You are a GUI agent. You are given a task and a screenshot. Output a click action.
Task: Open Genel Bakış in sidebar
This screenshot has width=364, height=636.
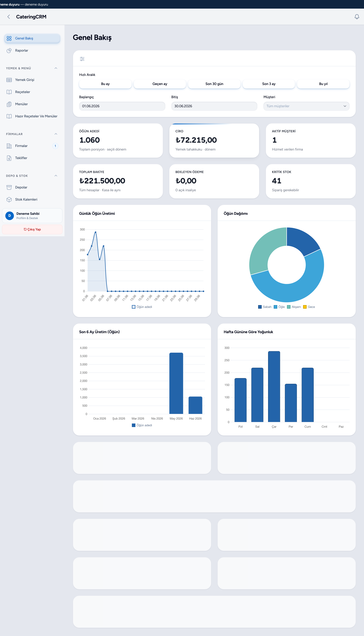[x=32, y=38]
